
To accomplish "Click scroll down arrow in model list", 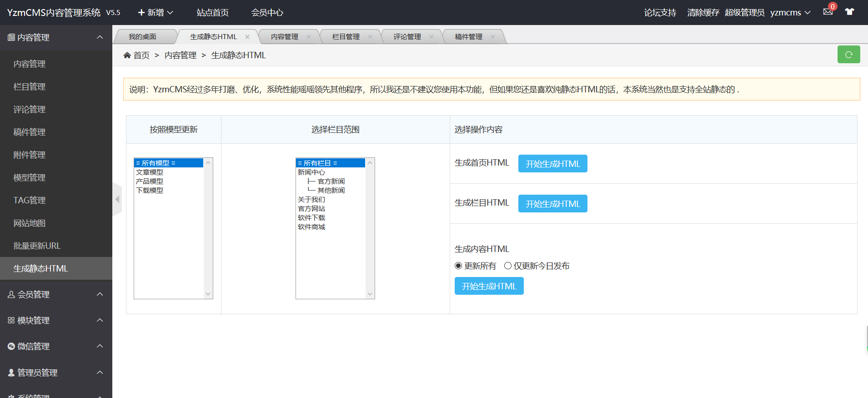I will click(208, 294).
